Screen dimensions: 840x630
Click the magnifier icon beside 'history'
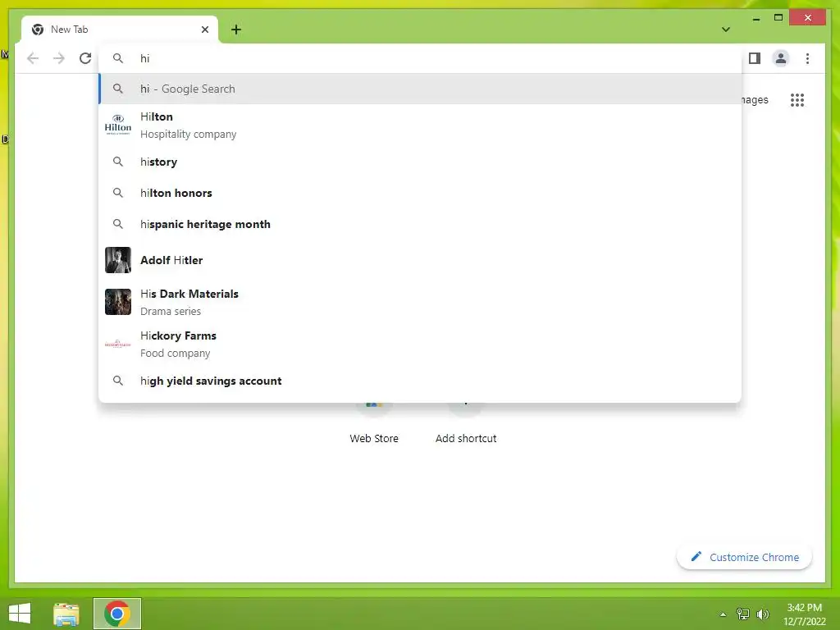(118, 162)
